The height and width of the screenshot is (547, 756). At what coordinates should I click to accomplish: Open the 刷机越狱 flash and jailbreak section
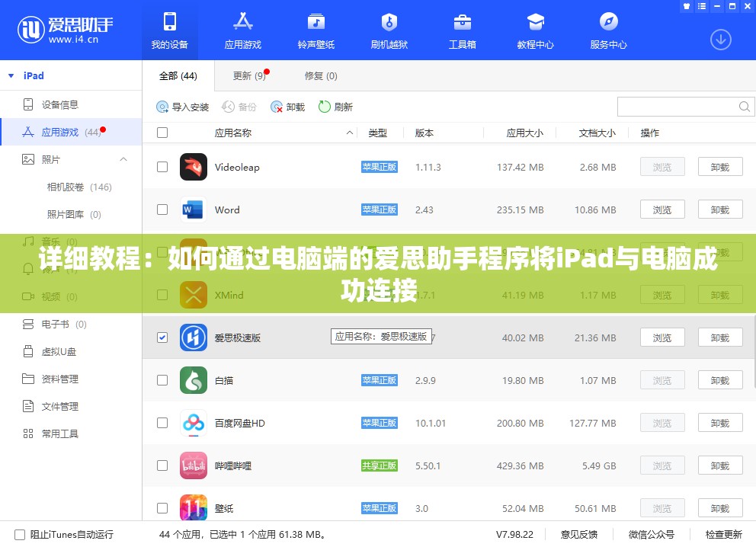389,30
